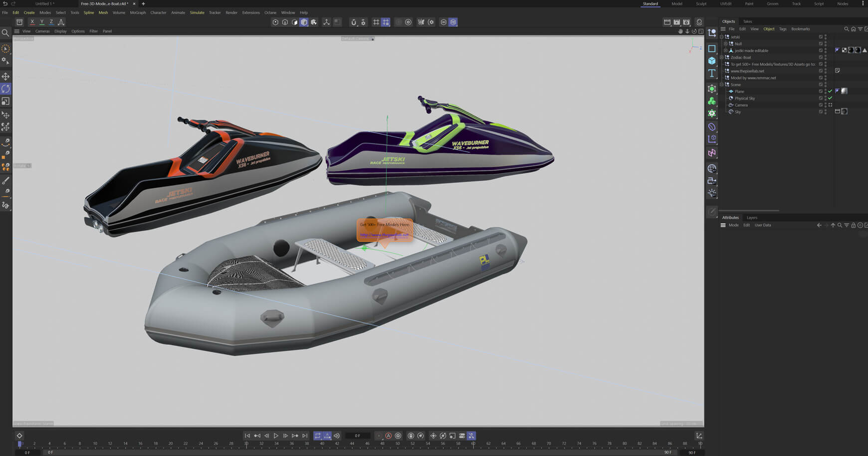Open the Objects manager hamburger menu
The width and height of the screenshot is (868, 456).
(x=723, y=29)
